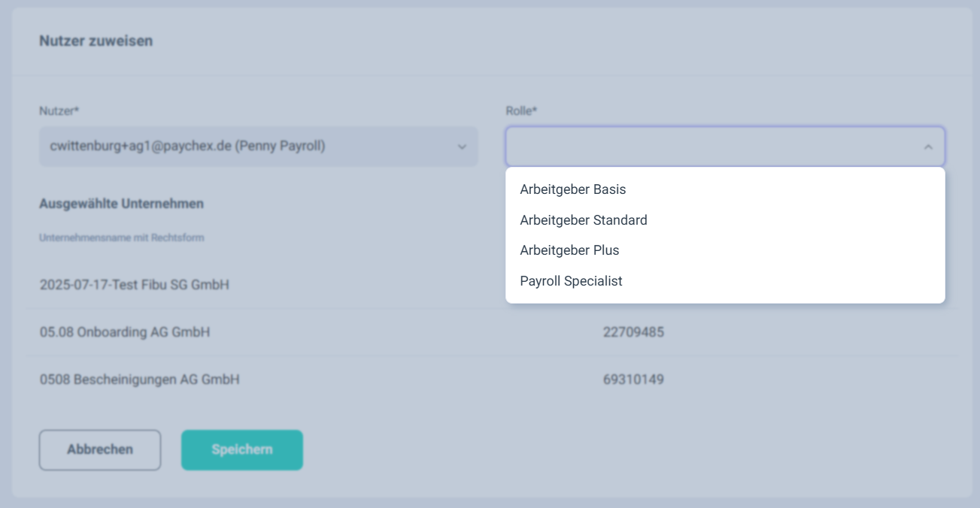
Task: Click company number 22709485
Action: pos(633,332)
